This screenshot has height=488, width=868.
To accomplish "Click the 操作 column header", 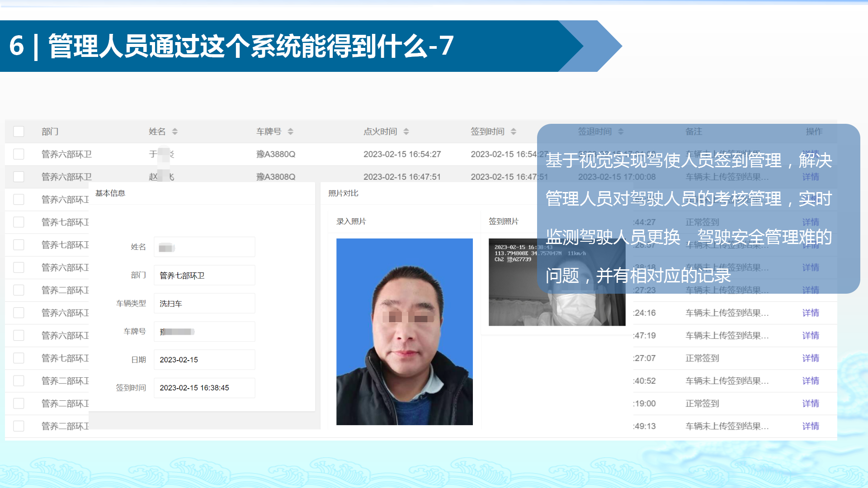I will pyautogui.click(x=814, y=131).
